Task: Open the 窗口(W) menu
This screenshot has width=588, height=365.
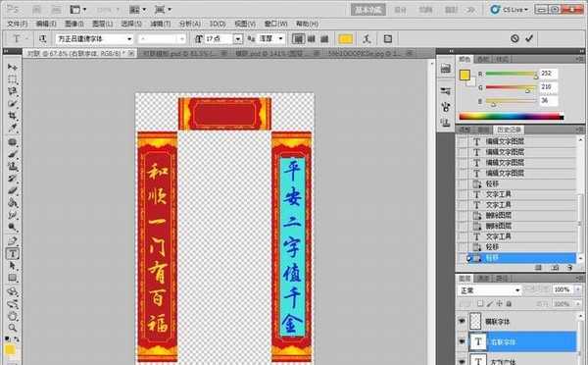Action: pyautogui.click(x=275, y=24)
